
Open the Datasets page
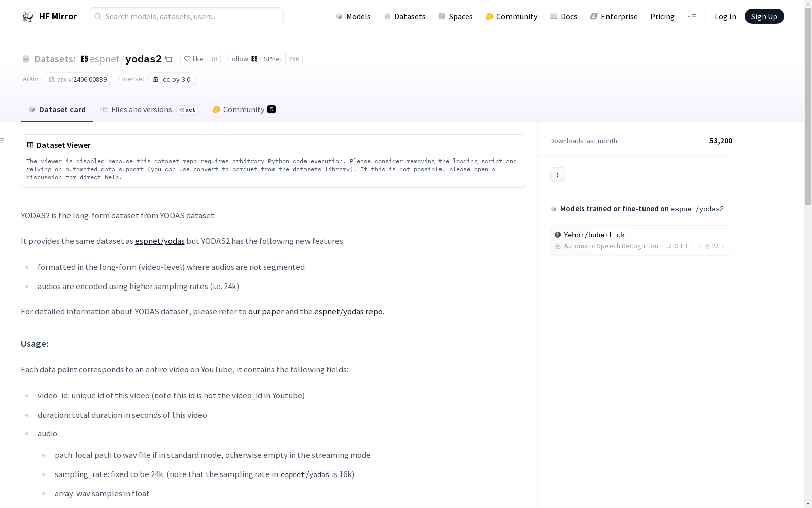pyautogui.click(x=404, y=16)
